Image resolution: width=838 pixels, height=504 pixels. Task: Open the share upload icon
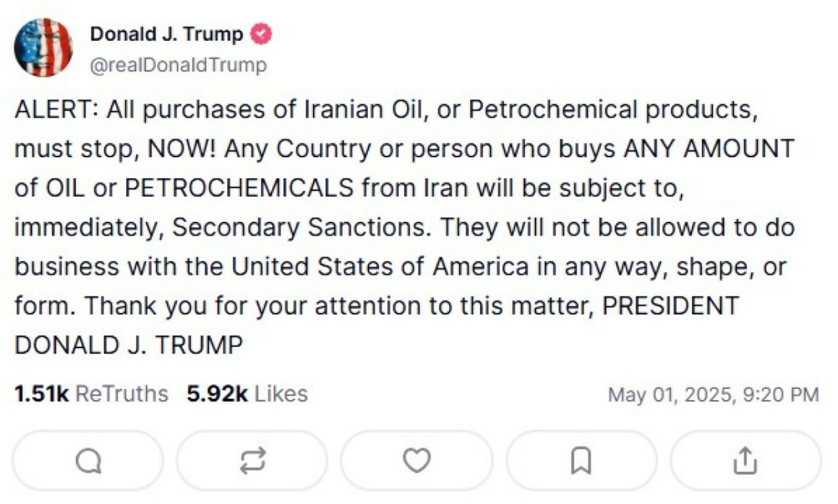click(x=745, y=461)
